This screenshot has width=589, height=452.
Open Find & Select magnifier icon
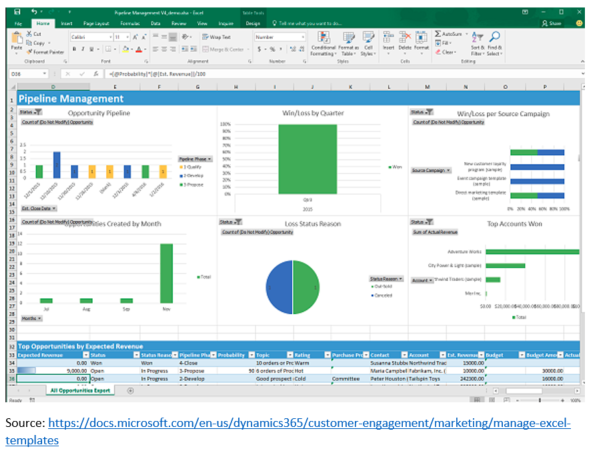click(494, 37)
